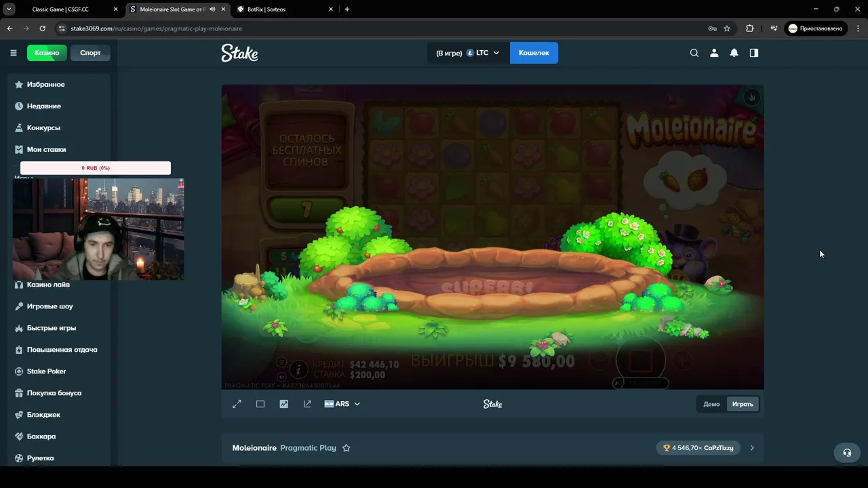
Task: Open tab search dropdown arrow
Action: click(x=9, y=9)
